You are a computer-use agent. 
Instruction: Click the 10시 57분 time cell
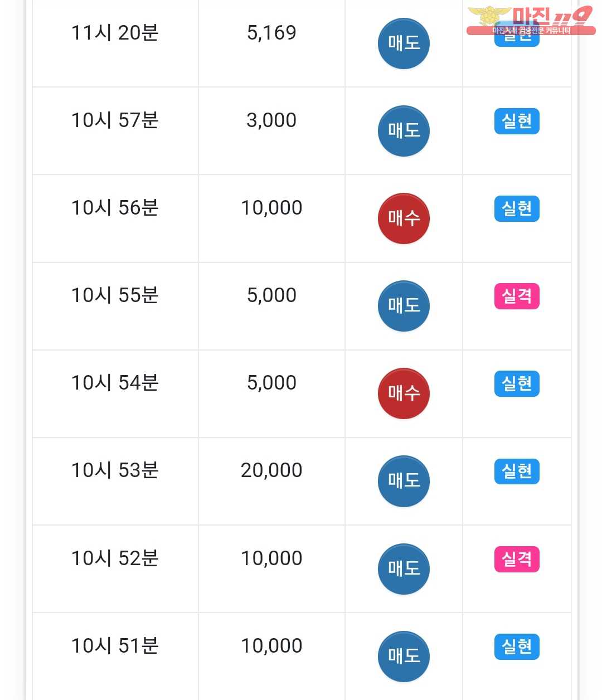coord(115,120)
